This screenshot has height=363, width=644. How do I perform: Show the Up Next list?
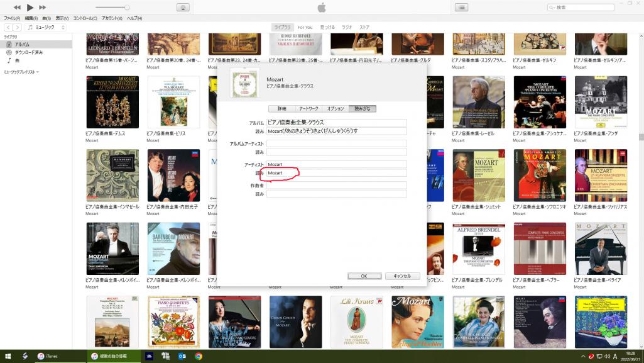pyautogui.click(x=462, y=8)
